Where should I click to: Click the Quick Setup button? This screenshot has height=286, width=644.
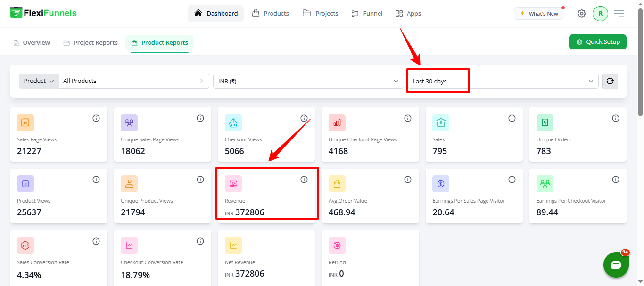(x=598, y=42)
